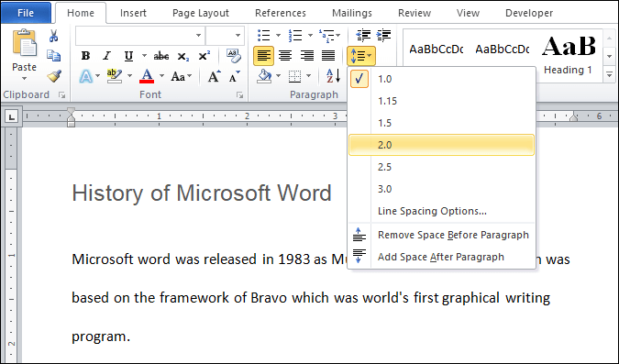This screenshot has width=619, height=364.
Task: Toggle Italic formatting
Action: pos(106,56)
